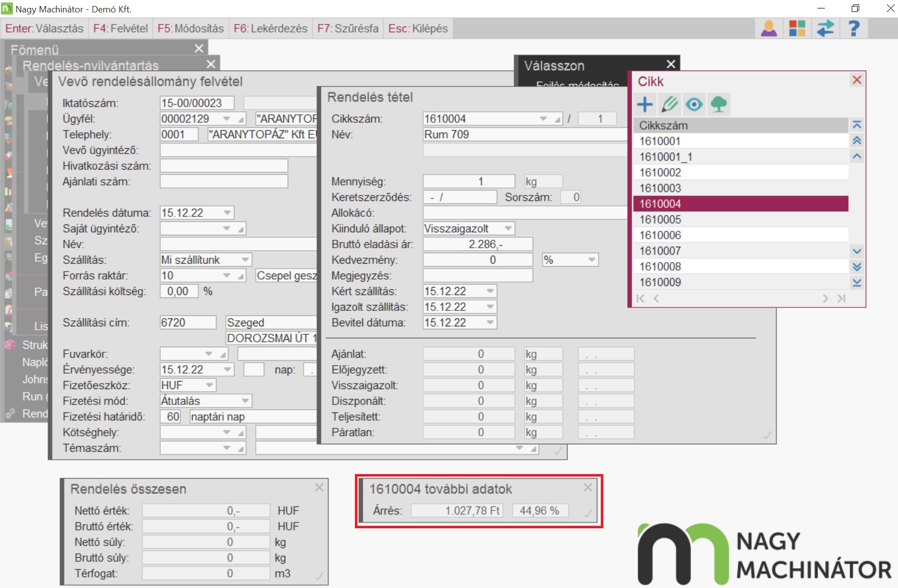Go to first column in Cikk list
The height and width of the screenshot is (588, 898).
641,298
